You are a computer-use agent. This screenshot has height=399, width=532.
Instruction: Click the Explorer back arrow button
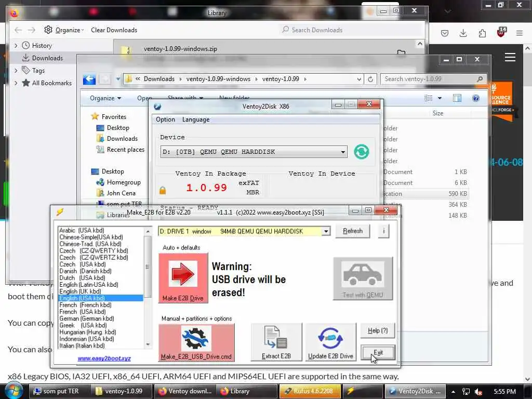point(89,79)
